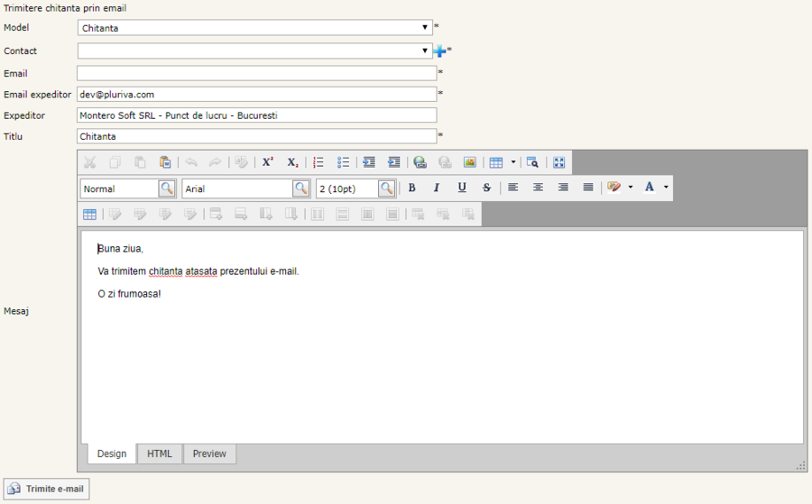The height and width of the screenshot is (504, 812).
Task: Click the Trimite e-mail button
Action: pyautogui.click(x=47, y=490)
